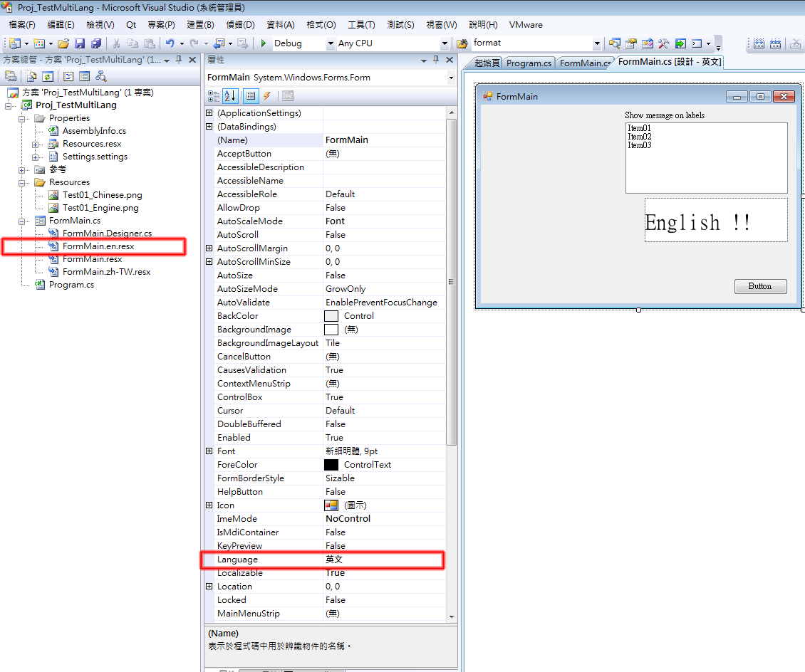Click the BackColor Control color swatch
Image resolution: width=805 pixels, height=672 pixels.
tap(331, 316)
